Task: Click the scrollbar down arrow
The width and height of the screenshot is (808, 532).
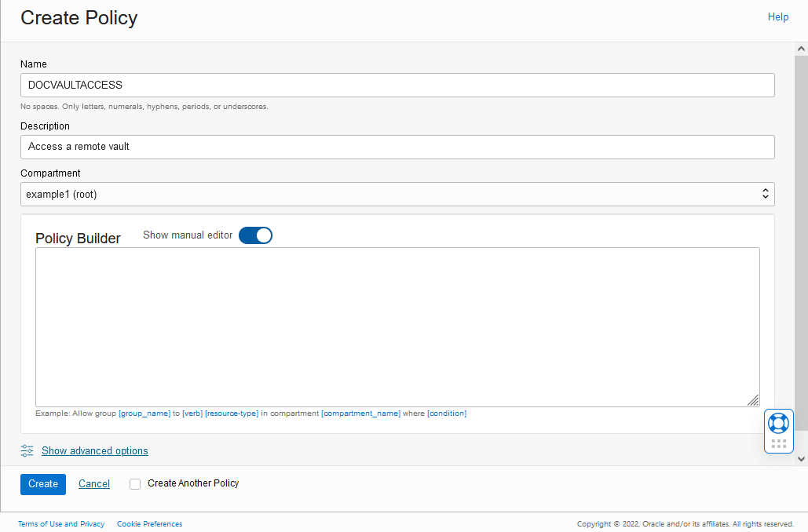Action: tap(801, 459)
